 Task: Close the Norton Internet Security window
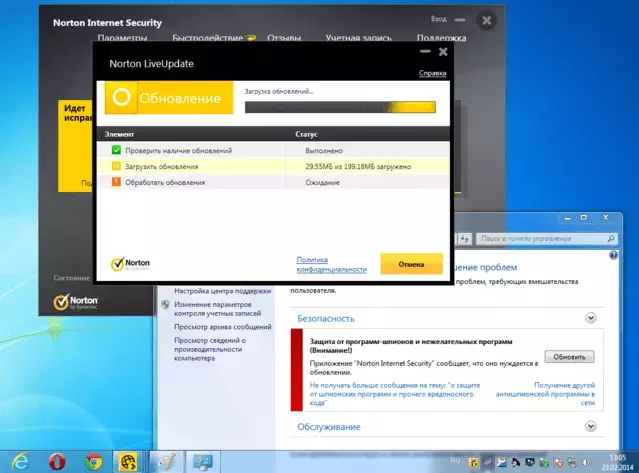click(x=487, y=20)
